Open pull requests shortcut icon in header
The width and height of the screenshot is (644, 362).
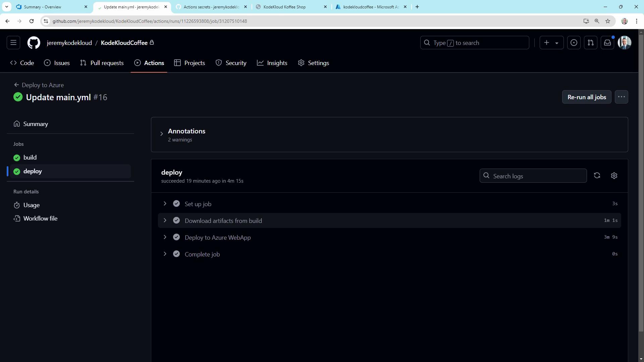(x=591, y=43)
